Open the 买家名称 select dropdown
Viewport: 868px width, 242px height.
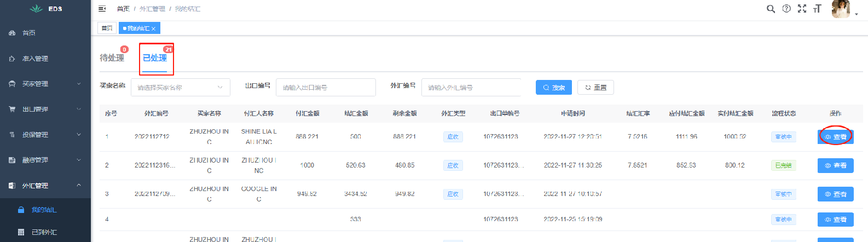(x=181, y=87)
